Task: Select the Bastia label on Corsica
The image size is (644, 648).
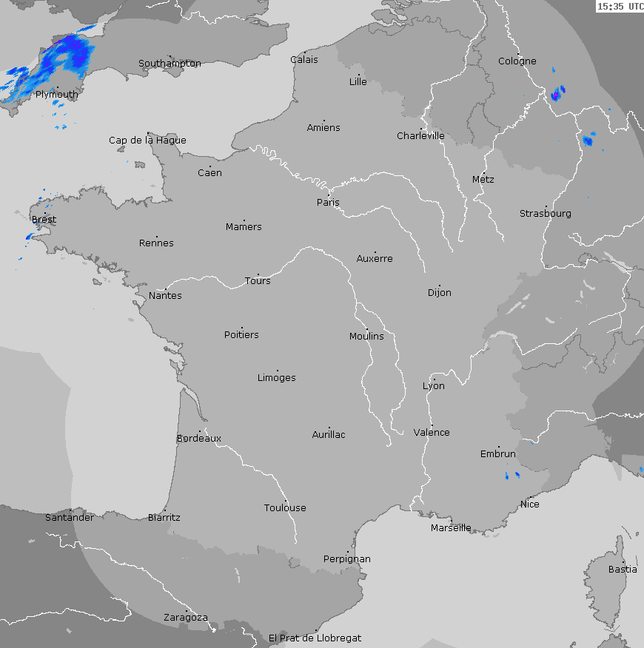Action: [x=622, y=569]
